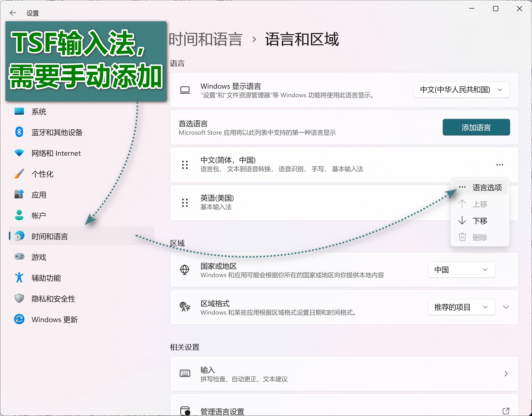Grab the drag handle of 中文(简体，中国)
Viewport: 532px width, 416px height.
click(x=185, y=165)
